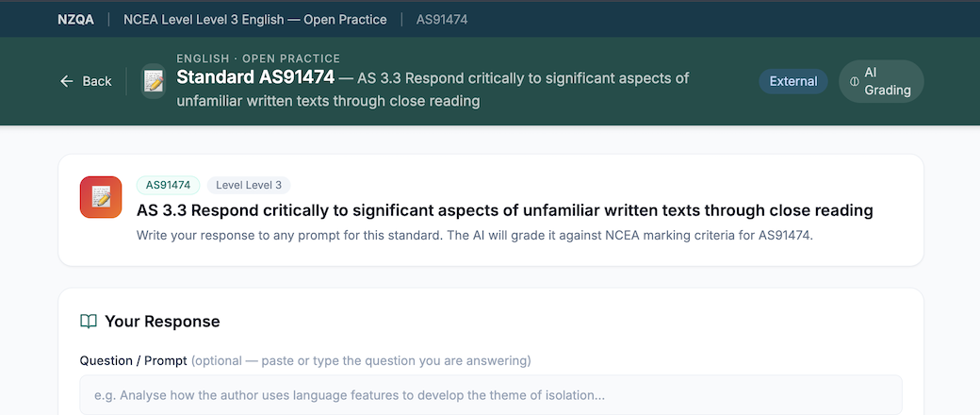Screen dimensions: 980x415
Task: Focus the Question / Prompt input field
Action: pyautogui.click(x=491, y=395)
